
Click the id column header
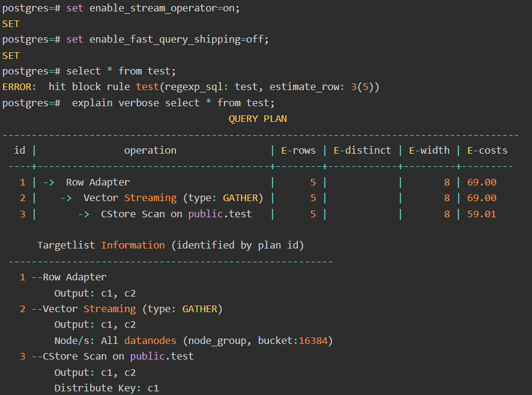[x=20, y=151]
